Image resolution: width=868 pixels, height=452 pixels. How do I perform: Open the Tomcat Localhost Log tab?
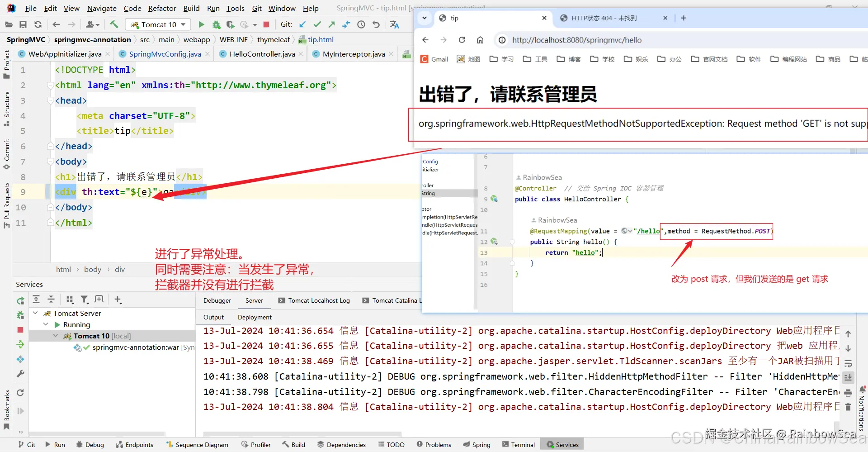[314, 300]
